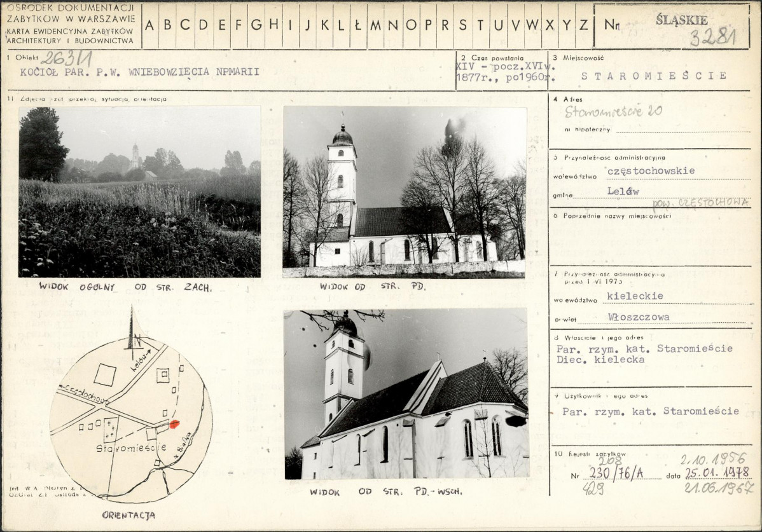Click the '9 Użytkownik i jego adres' label
Image resolution: width=762 pixels, height=532 pixels.
tap(600, 395)
